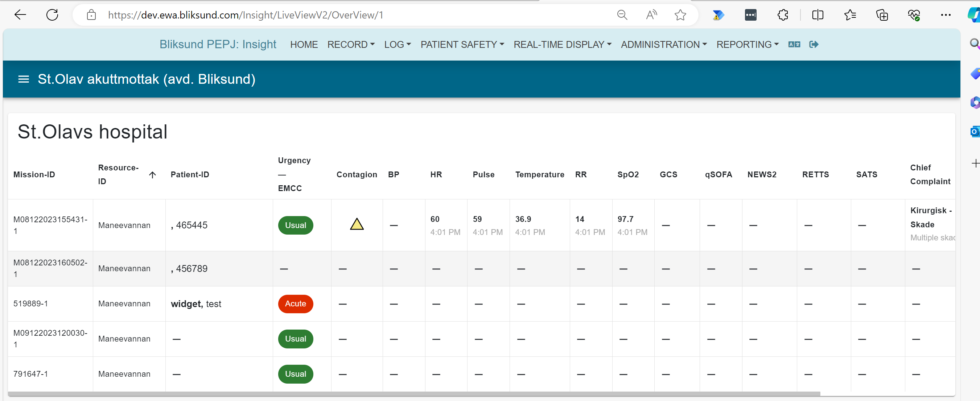Open the blue flag extension icon
Screen dimensions: 980x401
coord(718,15)
